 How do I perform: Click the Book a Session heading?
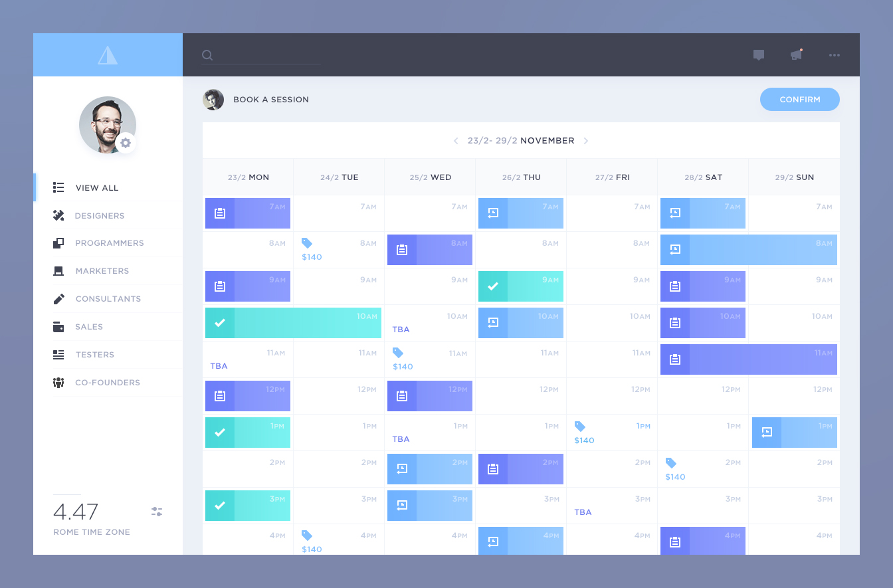271,100
